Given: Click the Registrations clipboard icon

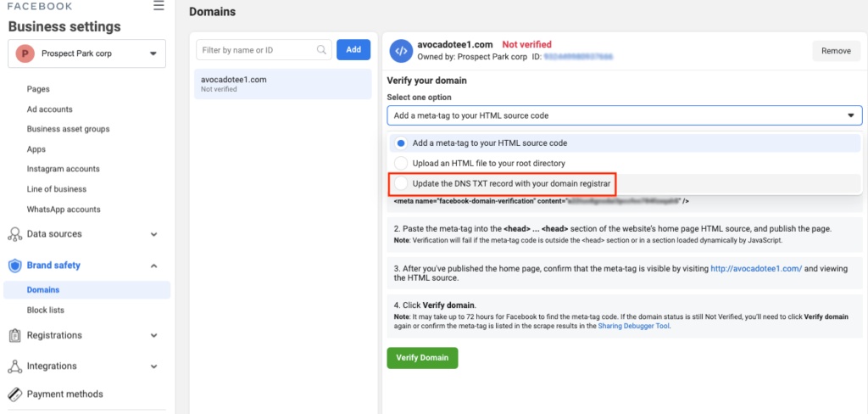Looking at the screenshot, I should point(15,335).
